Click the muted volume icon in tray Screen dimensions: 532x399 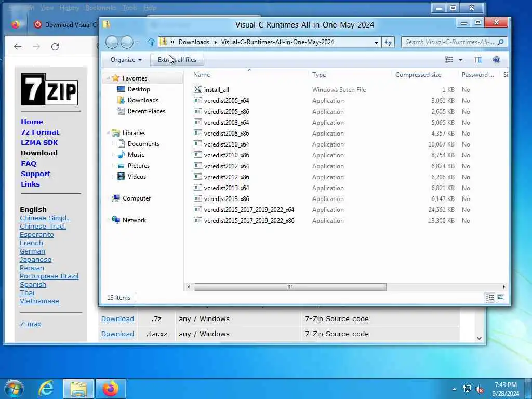point(480,390)
